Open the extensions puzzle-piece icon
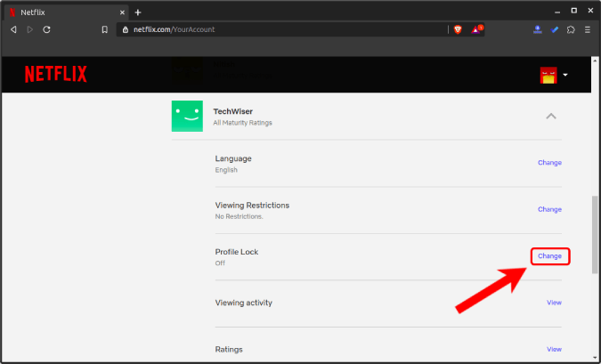Viewport: 601px width, 364px height. point(571,29)
